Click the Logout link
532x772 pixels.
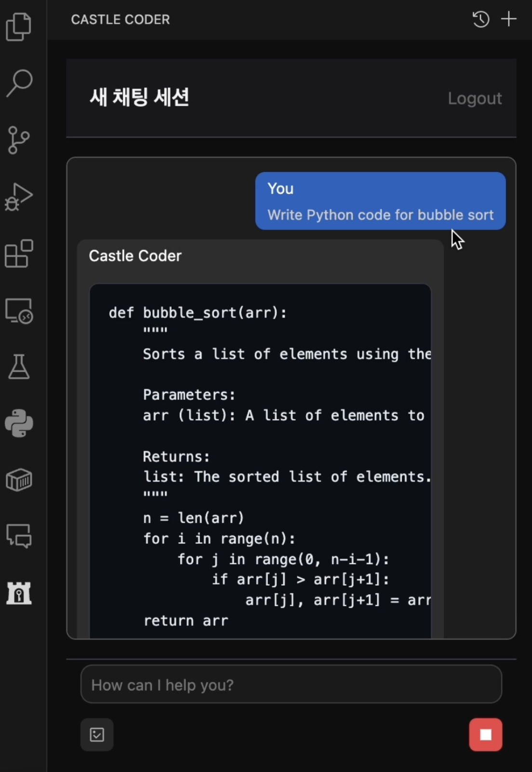(475, 98)
